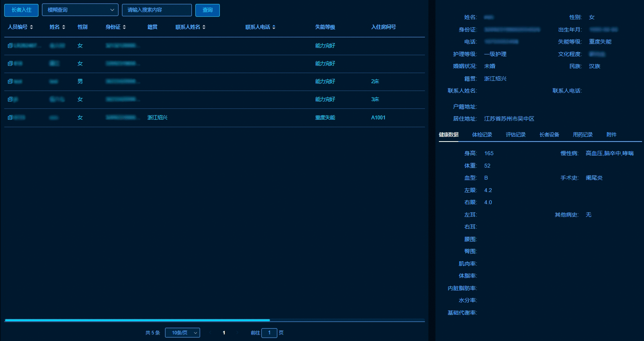Click the 共 5 条 total count text
Screen dimensions: 644x341
(153, 333)
